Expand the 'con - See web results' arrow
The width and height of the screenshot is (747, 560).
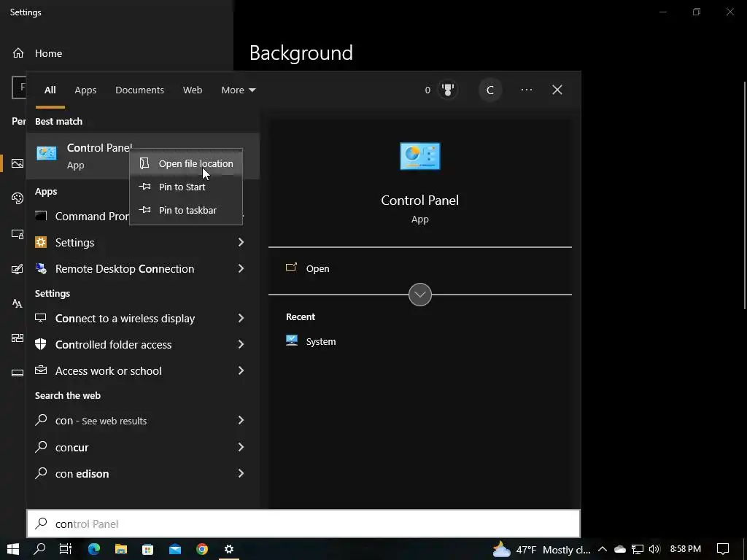tap(241, 420)
